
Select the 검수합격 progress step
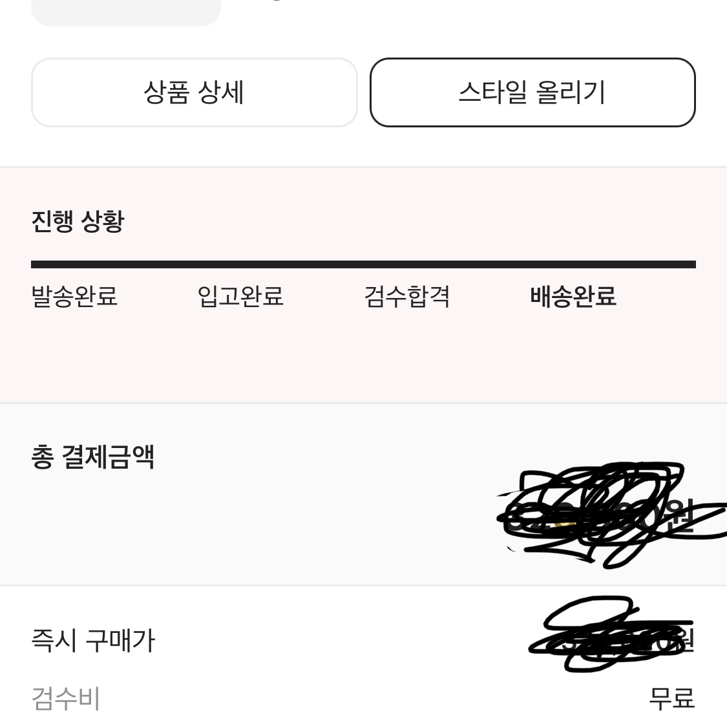coord(407,296)
